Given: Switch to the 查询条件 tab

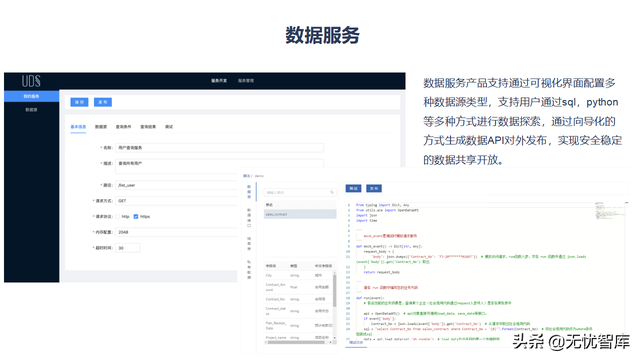Looking at the screenshot, I should coord(123,127).
